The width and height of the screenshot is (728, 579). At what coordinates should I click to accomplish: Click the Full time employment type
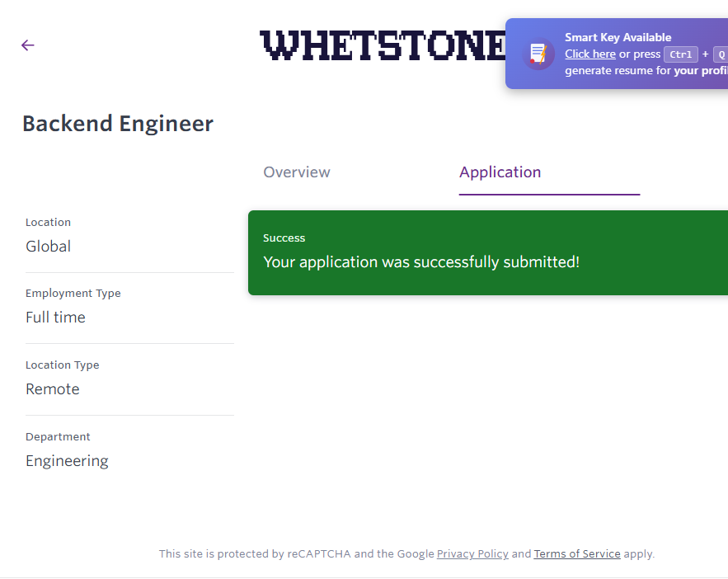[x=55, y=318]
